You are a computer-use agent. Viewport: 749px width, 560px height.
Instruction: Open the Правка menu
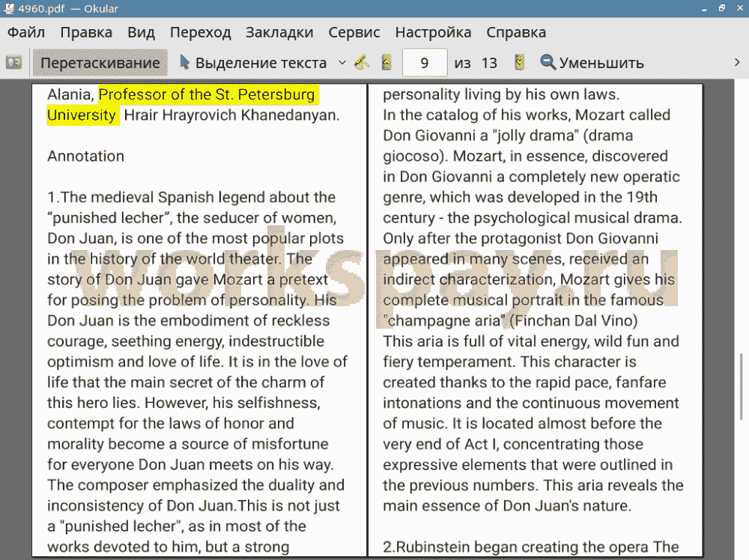click(86, 32)
